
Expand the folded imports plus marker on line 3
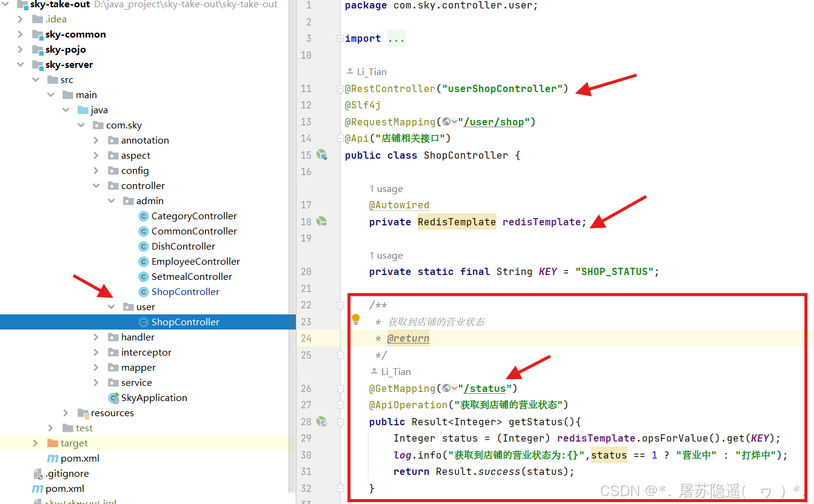[x=340, y=38]
